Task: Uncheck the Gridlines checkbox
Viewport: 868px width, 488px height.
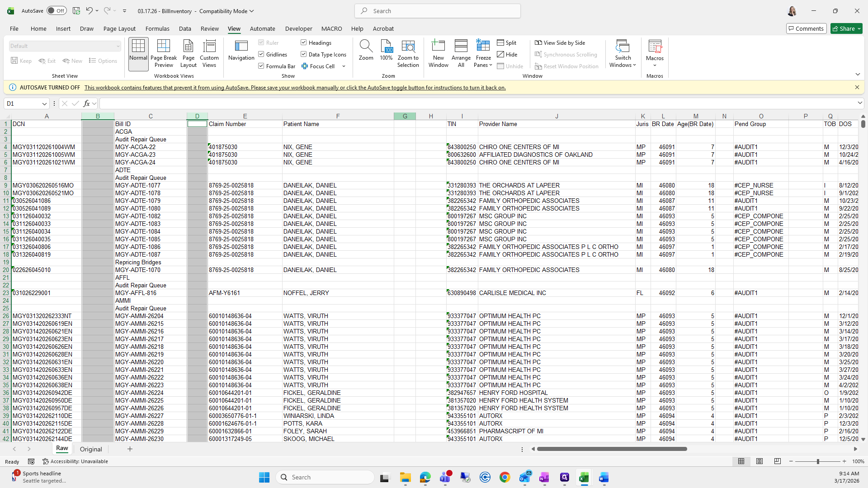Action: (261, 54)
